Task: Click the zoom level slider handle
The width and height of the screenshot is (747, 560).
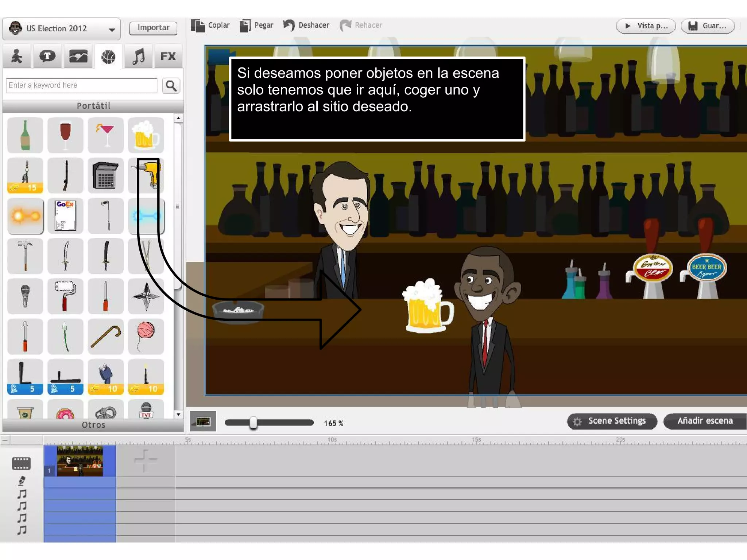Action: 253,423
